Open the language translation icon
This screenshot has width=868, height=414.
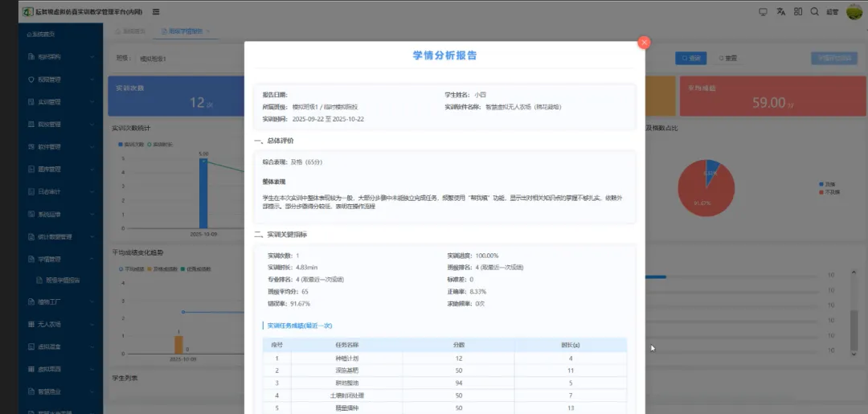point(780,11)
